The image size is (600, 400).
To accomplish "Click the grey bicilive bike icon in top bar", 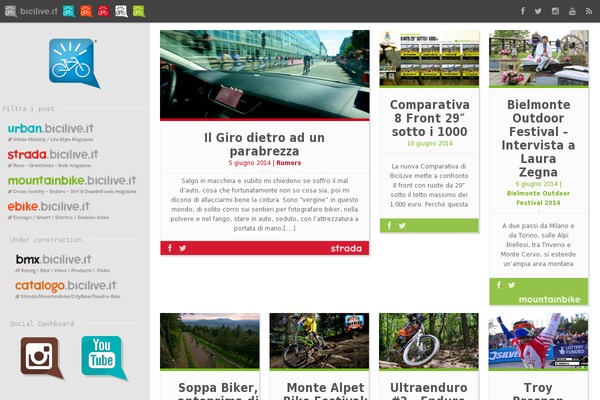I will point(11,11).
